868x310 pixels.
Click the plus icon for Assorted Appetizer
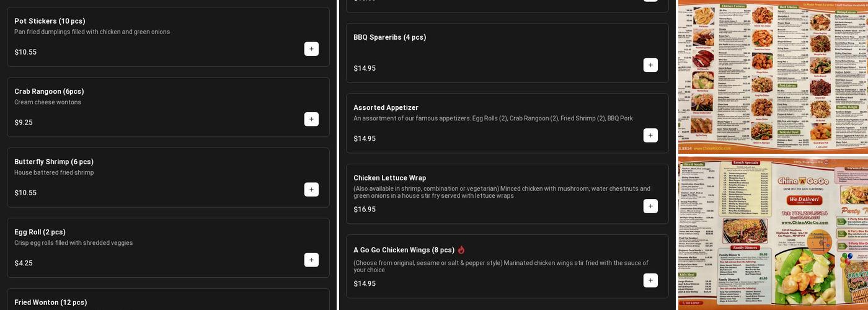click(x=650, y=135)
